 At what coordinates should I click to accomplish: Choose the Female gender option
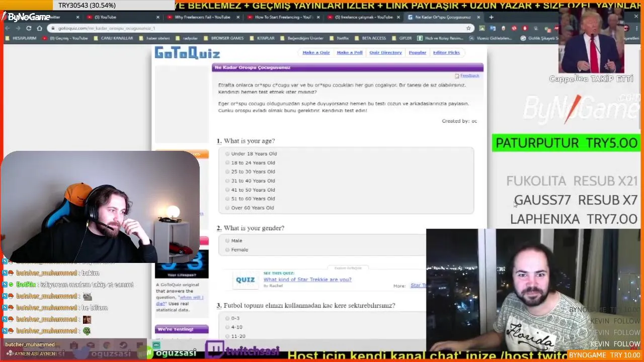[227, 250]
